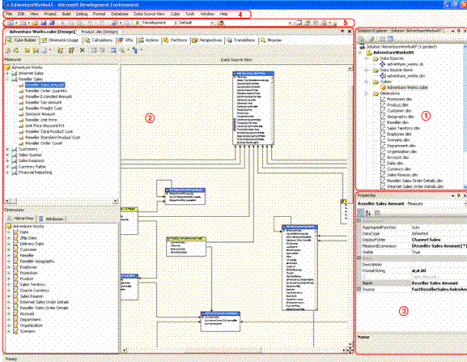Click the green Start arrow in toolbar
The image size is (467, 362).
point(138,23)
